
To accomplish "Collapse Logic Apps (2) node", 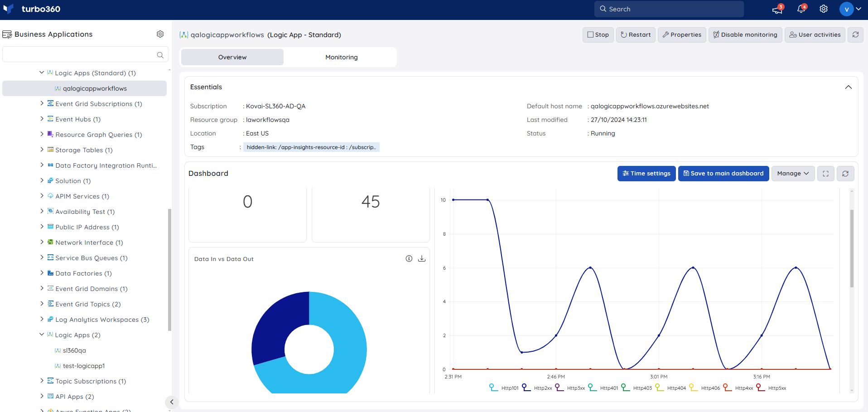I will point(42,334).
